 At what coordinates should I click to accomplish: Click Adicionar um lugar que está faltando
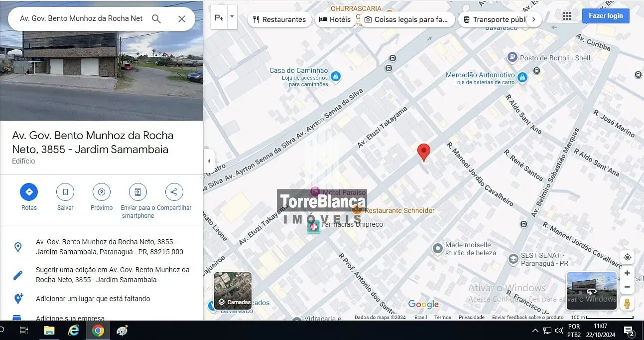102,299
